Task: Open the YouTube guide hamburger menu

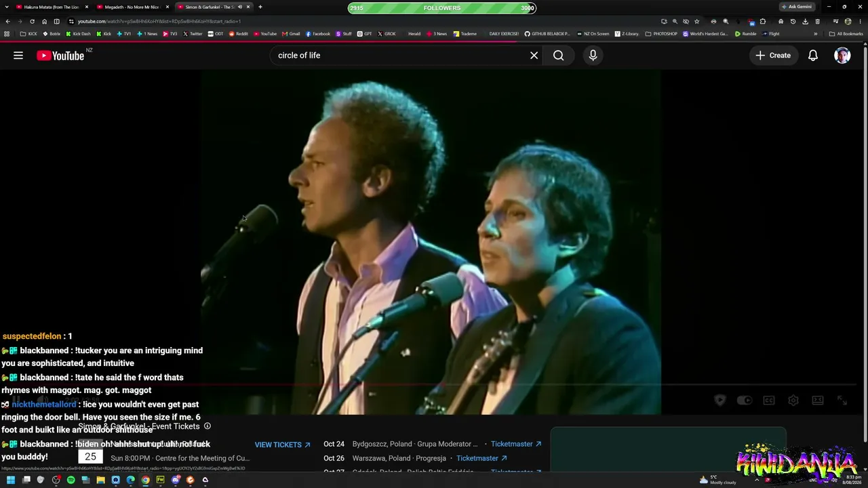Action: click(x=18, y=56)
